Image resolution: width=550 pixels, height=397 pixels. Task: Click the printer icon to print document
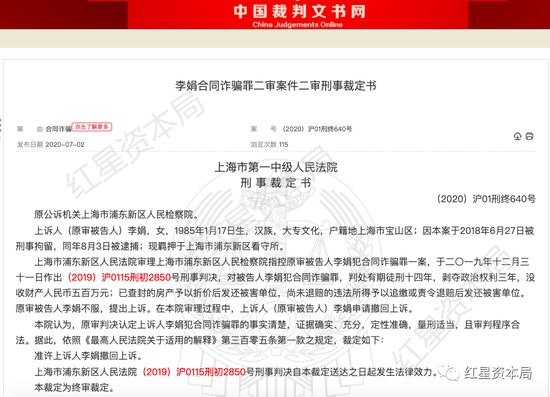[x=530, y=136]
